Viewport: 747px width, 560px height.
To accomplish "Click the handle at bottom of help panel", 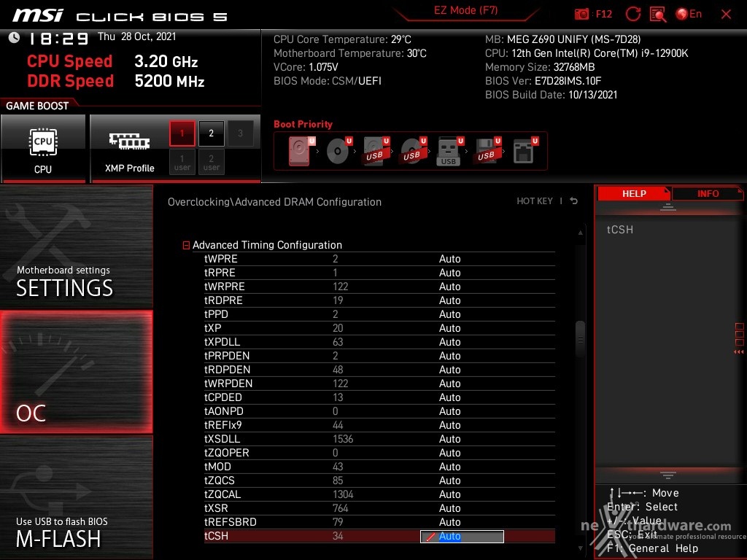I will (x=668, y=475).
